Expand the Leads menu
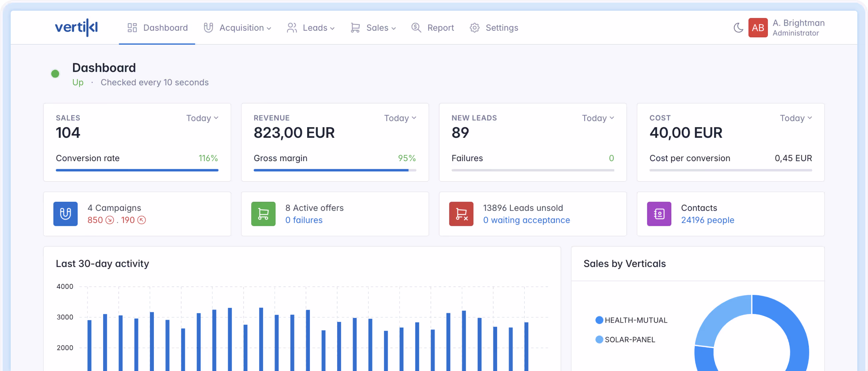 (x=311, y=28)
